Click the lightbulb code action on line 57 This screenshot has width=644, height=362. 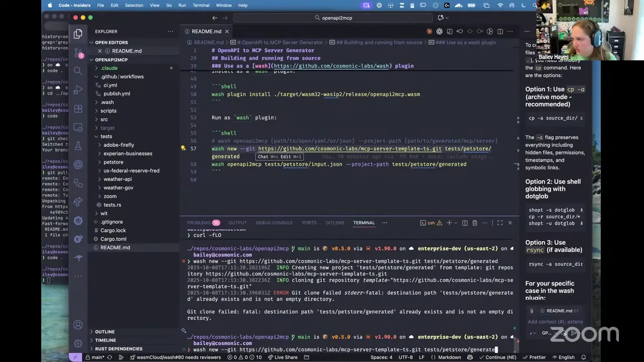184,148
